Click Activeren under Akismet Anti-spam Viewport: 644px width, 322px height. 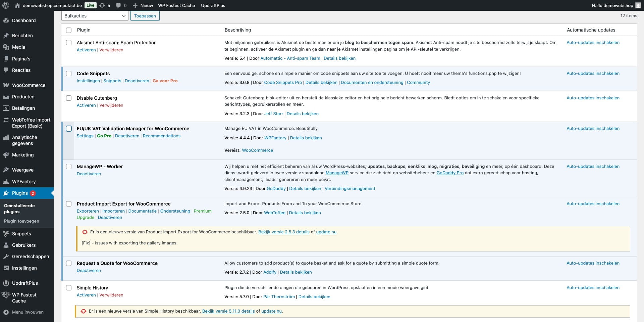[86, 50]
